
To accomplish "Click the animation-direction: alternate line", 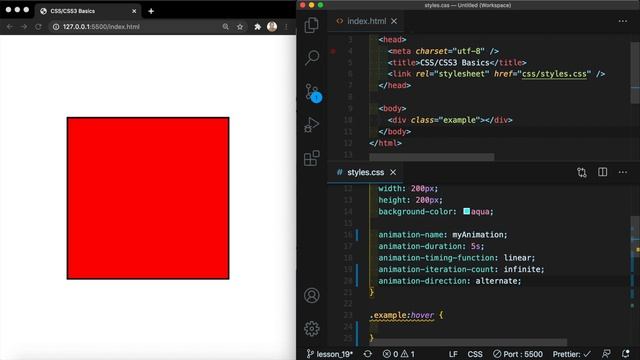I will pyautogui.click(x=449, y=281).
